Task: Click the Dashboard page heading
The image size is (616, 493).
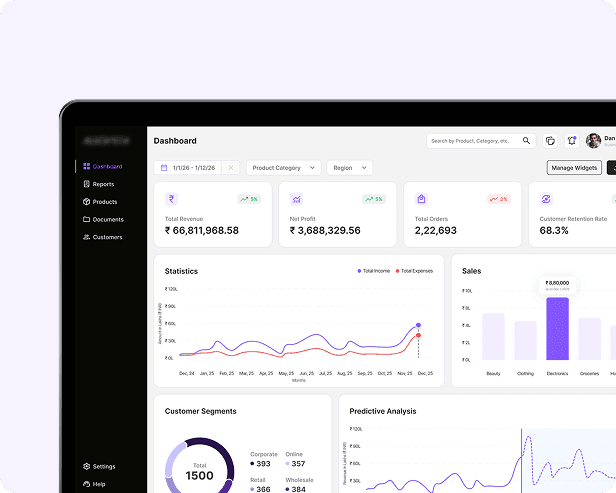Action: click(175, 141)
